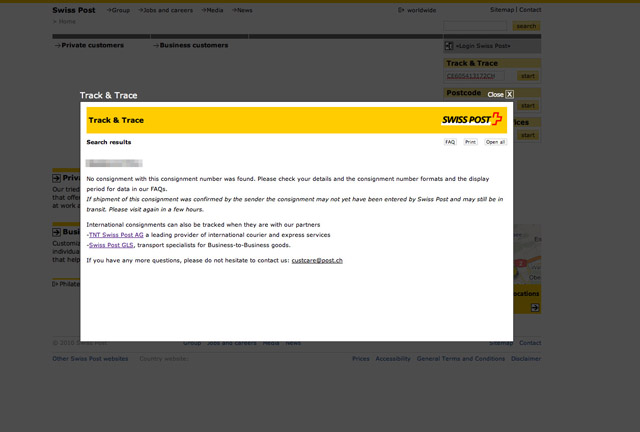Click the arrow icon beside the Business customers heading

(56, 232)
